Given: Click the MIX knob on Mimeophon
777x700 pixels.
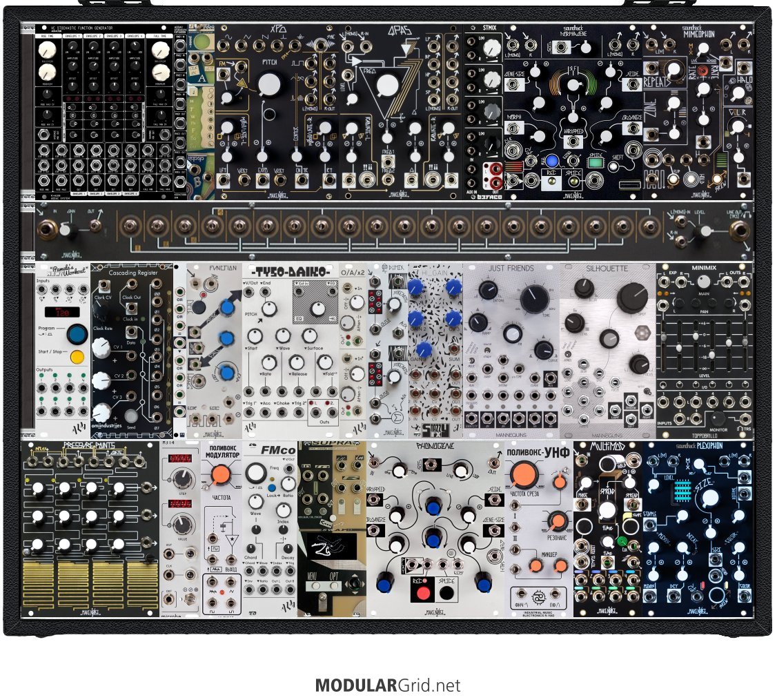Looking at the screenshot, I should [702, 49].
